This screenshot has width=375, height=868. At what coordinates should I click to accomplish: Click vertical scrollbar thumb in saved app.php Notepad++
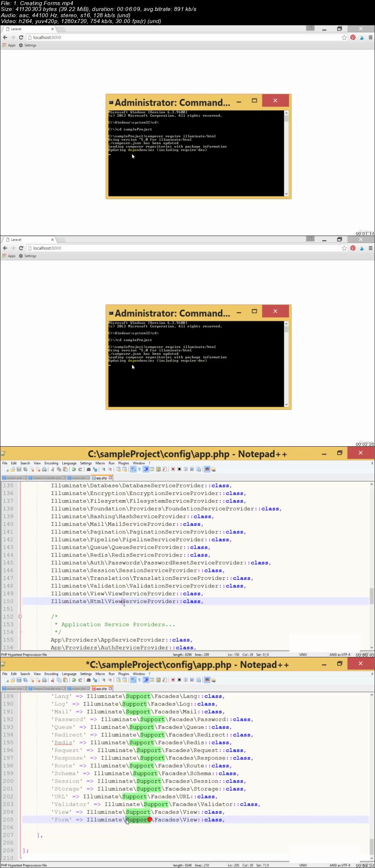(372, 596)
